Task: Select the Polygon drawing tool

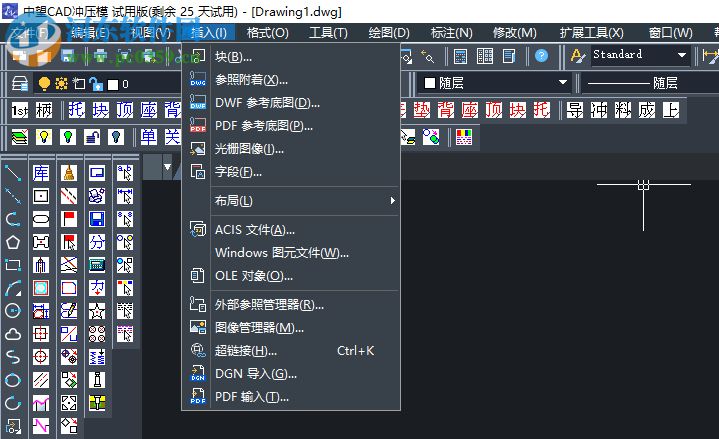Action: click(x=13, y=242)
